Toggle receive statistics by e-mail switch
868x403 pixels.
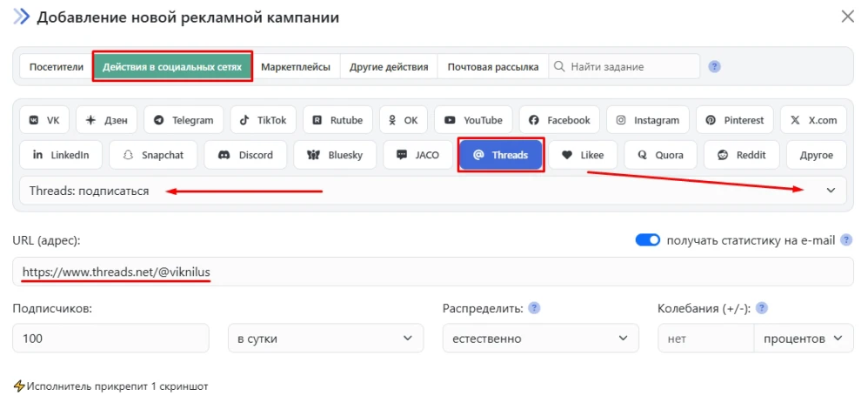(648, 240)
